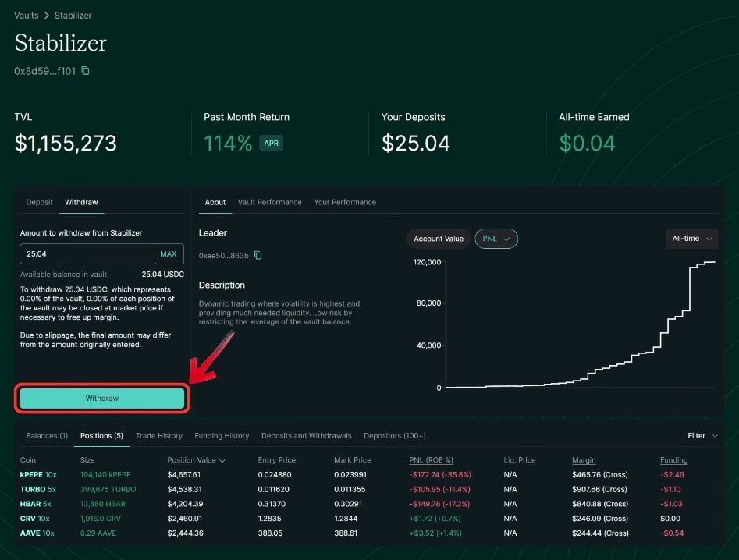739x560 pixels.
Task: Open Deposits and Withdrawals tab
Action: pyautogui.click(x=307, y=436)
